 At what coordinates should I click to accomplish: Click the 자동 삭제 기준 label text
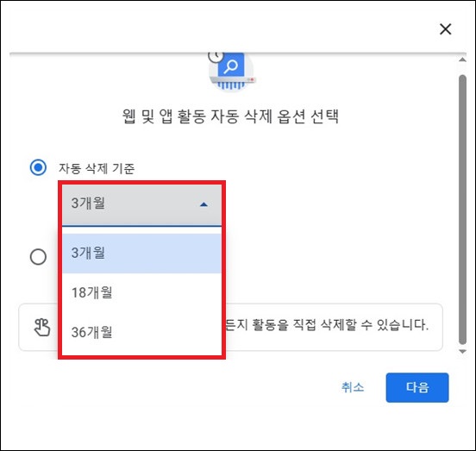[x=97, y=168]
